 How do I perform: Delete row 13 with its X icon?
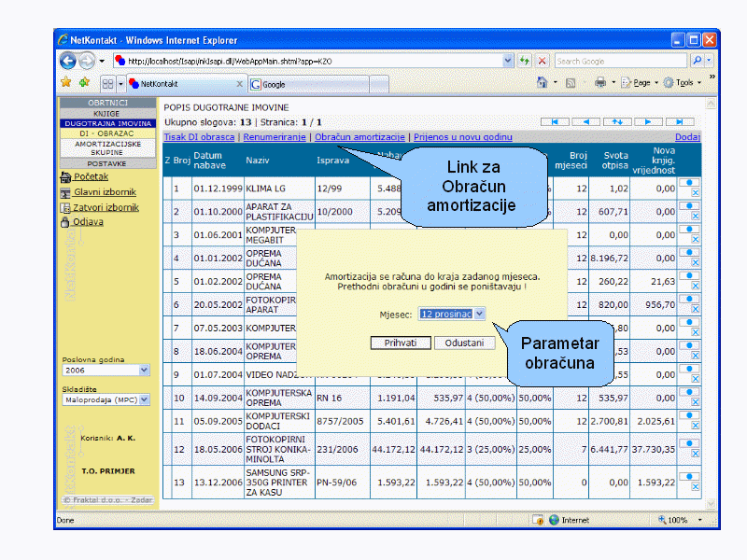click(x=695, y=486)
